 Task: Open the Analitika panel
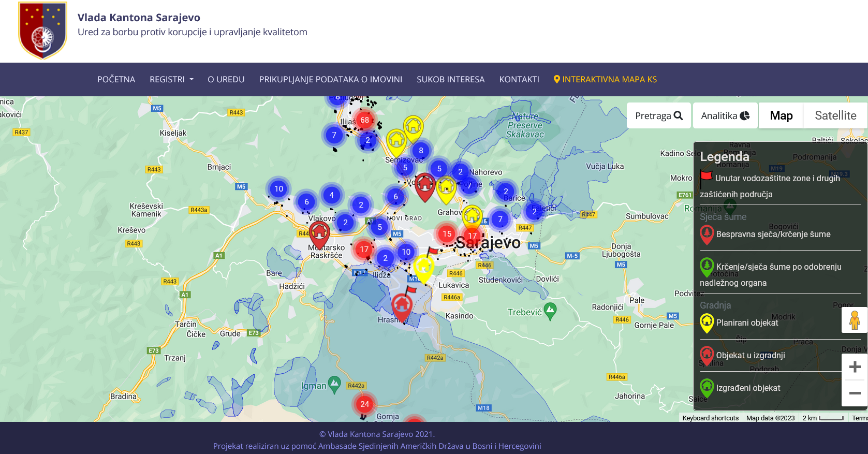725,115
